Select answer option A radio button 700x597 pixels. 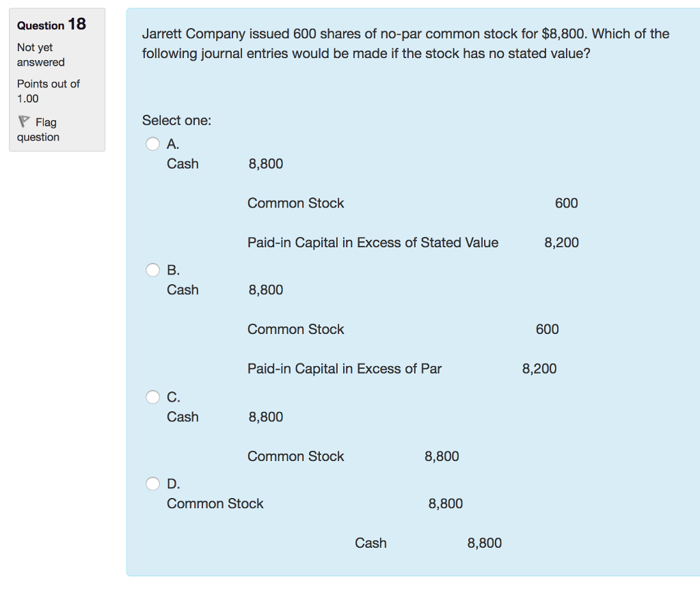coord(152,143)
